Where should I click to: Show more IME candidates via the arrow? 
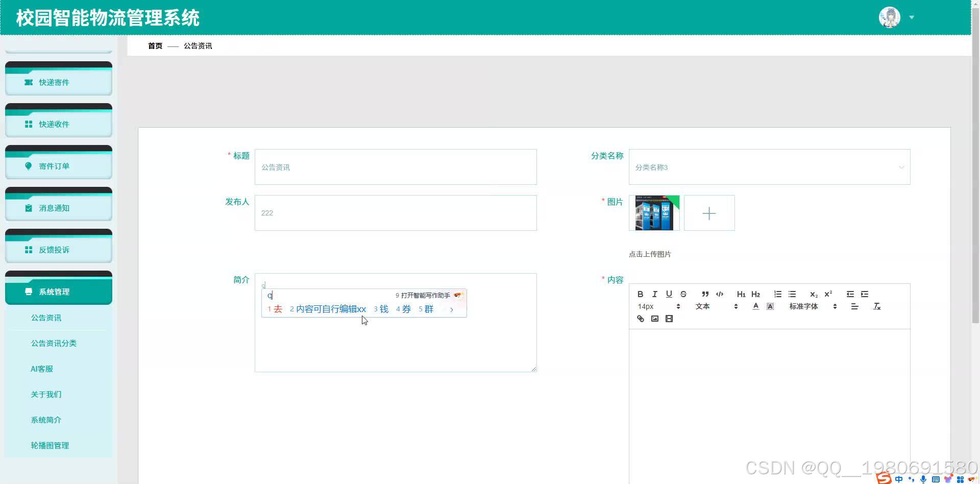coord(451,309)
